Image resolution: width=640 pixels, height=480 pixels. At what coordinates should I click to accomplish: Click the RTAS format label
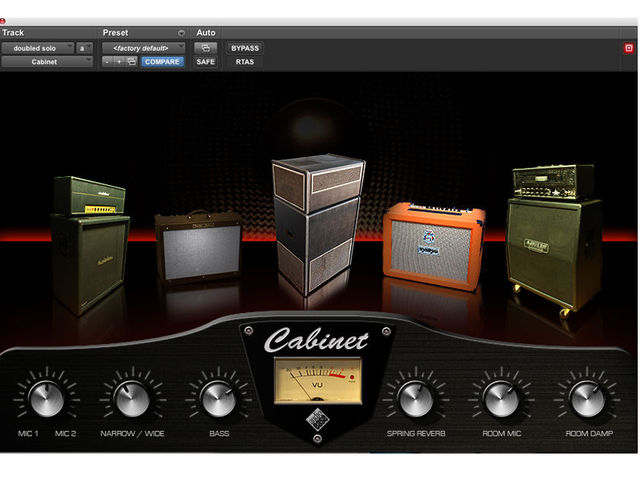tap(245, 62)
